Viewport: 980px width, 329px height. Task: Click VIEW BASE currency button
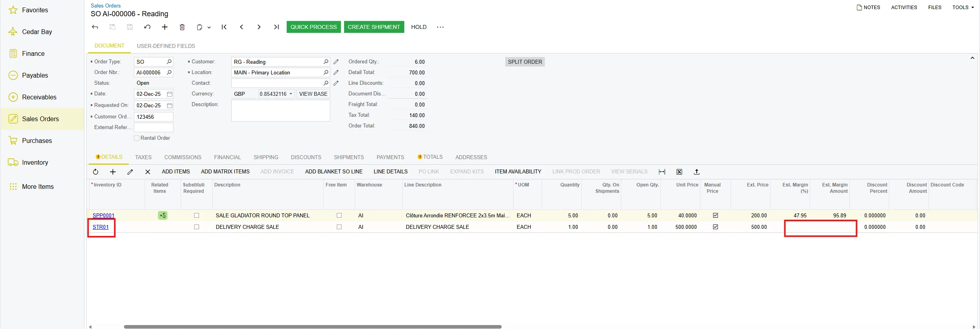coord(313,94)
